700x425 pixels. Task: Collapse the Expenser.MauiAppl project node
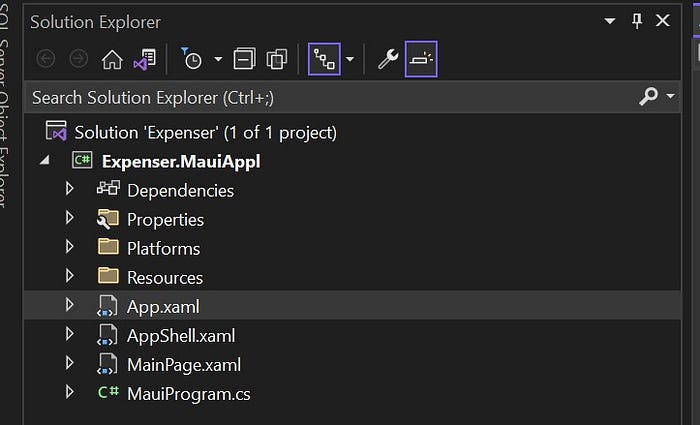pyautogui.click(x=45, y=160)
